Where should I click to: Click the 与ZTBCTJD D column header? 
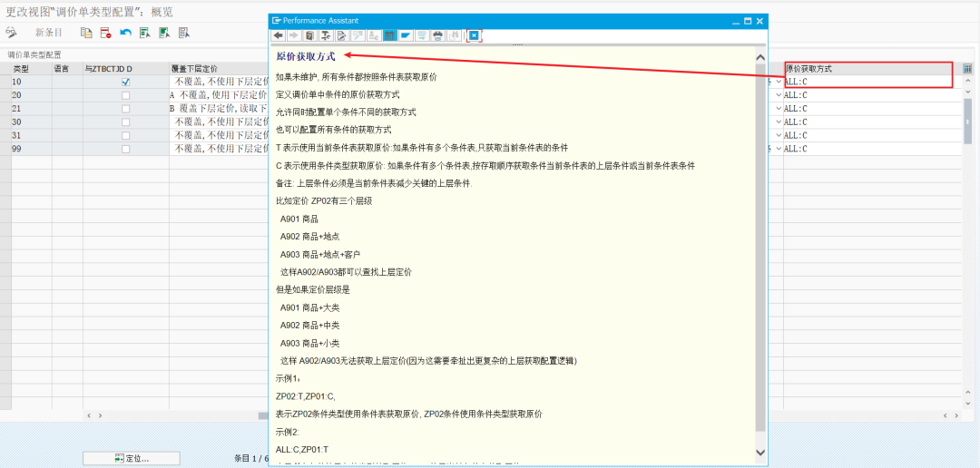pos(125,69)
